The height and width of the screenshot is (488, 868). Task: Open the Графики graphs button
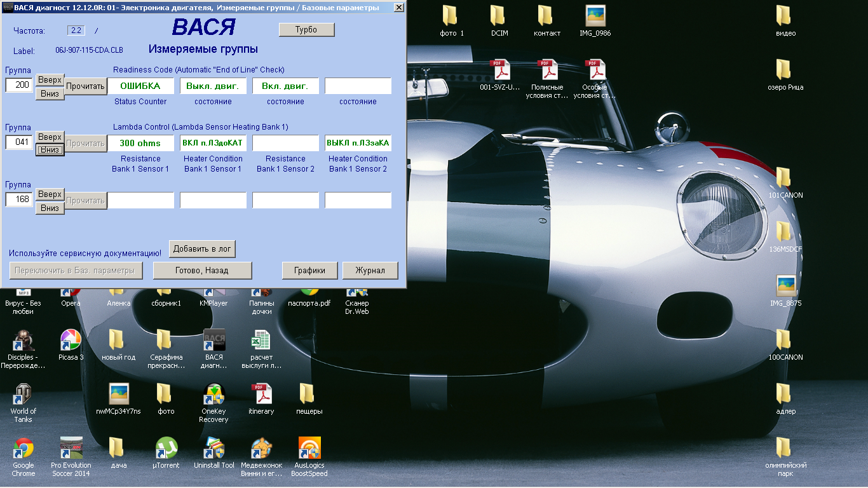point(309,270)
